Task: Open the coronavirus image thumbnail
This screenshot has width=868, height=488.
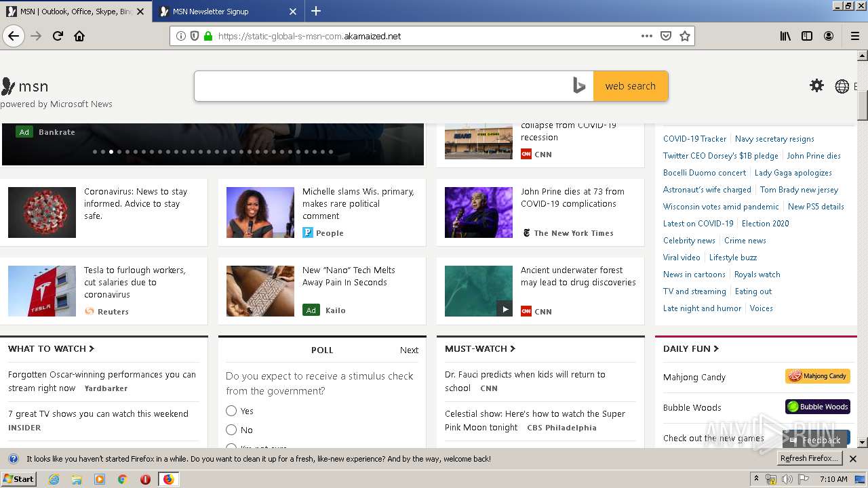Action: pos(42,212)
